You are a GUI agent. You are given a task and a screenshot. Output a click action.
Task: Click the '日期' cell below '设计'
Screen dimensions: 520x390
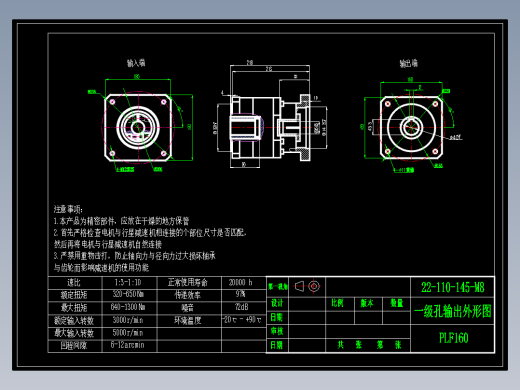(x=277, y=317)
